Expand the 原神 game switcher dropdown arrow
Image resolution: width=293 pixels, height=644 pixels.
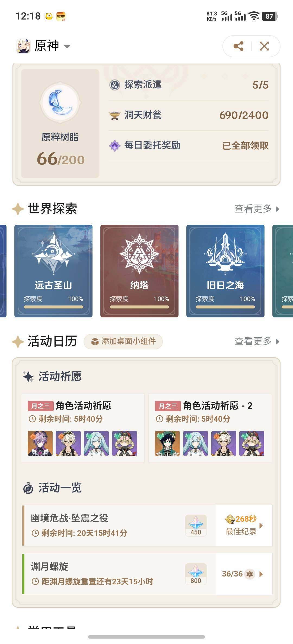[67, 46]
